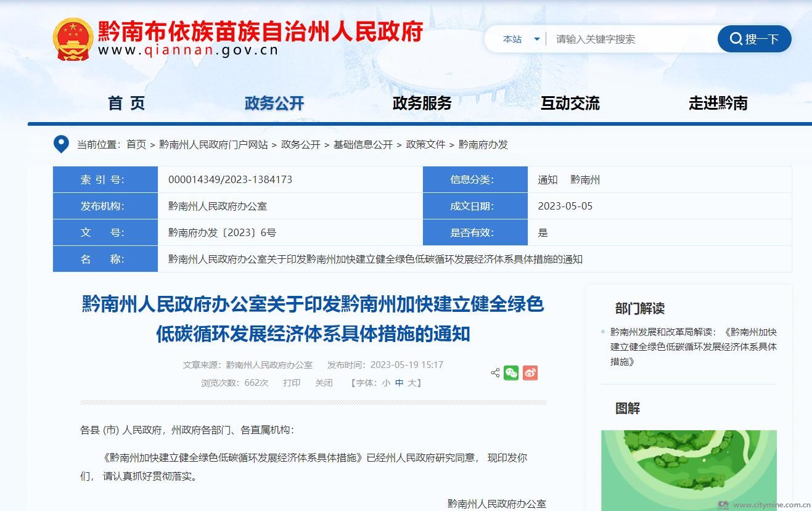The height and width of the screenshot is (511, 812).
Task: Click the 关闭 close link
Action: pos(324,383)
